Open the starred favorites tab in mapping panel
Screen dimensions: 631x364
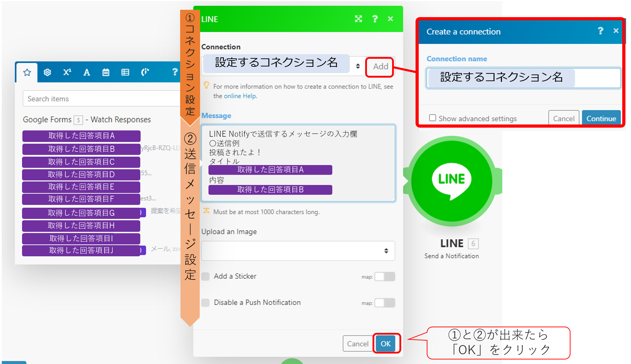[27, 72]
